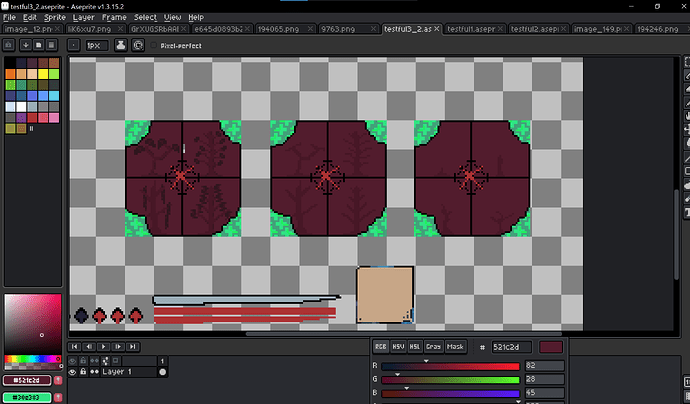Open the Sprite menu

pos(54,18)
